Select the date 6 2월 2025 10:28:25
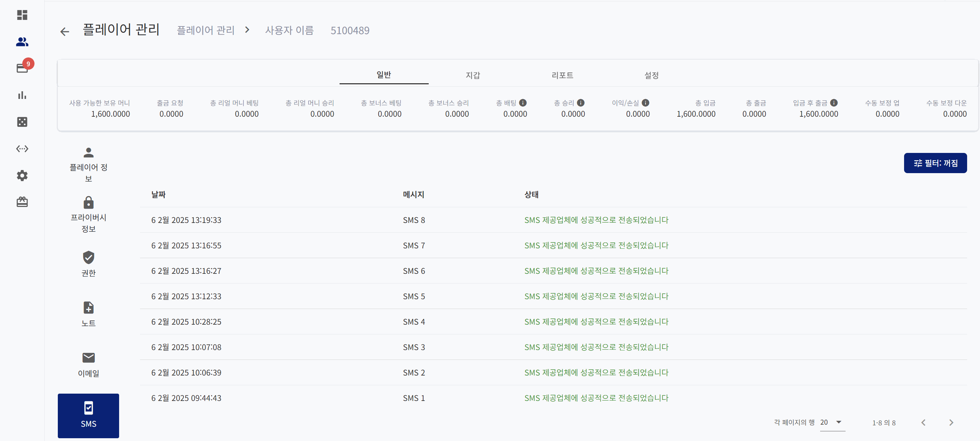 click(186, 322)
